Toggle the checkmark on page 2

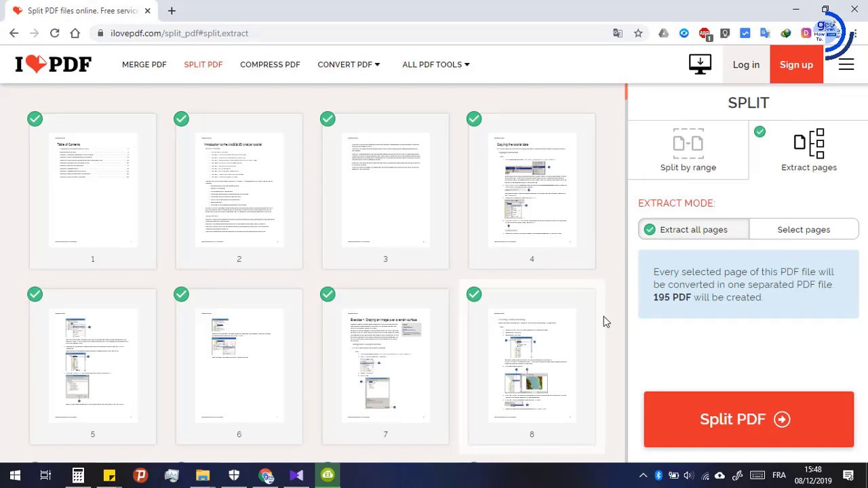point(181,119)
